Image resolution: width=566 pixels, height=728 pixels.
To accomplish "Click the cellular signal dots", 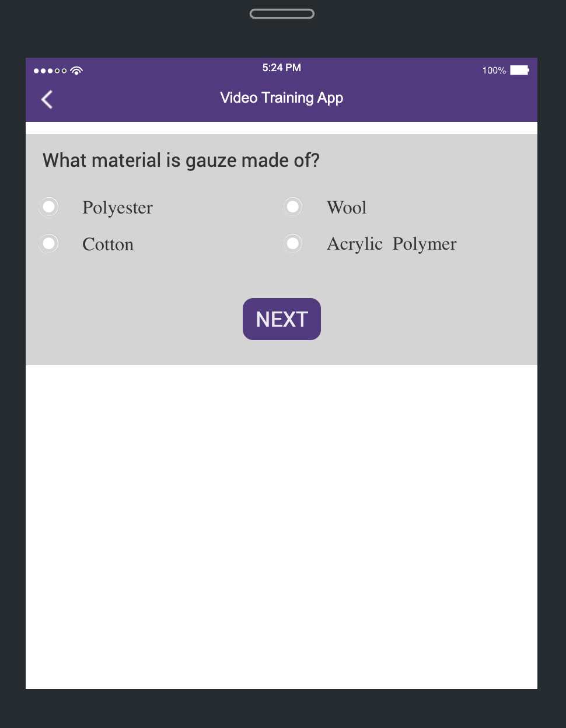I will click(x=50, y=71).
